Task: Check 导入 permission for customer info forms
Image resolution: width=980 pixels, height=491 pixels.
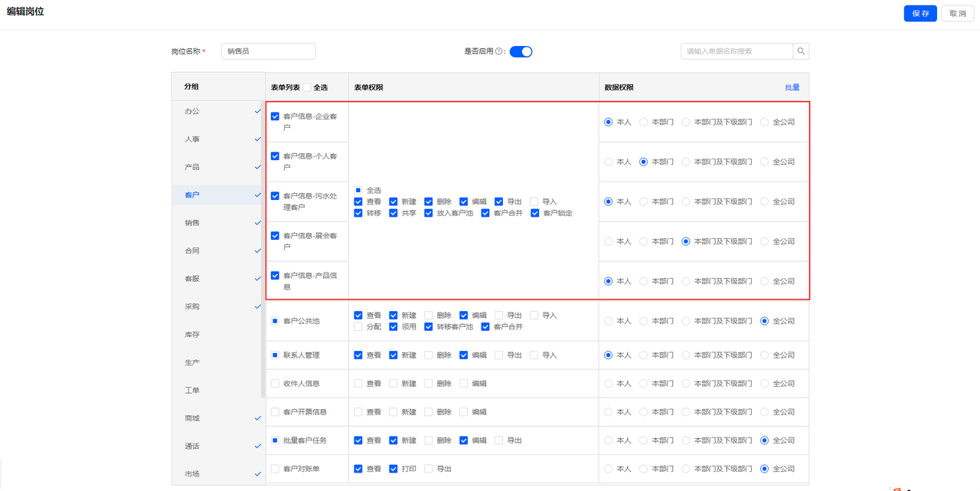Action: coord(534,201)
